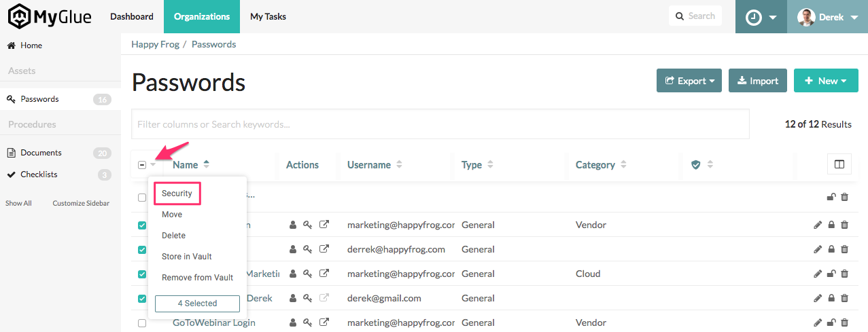Check the GoToWebinar Login row checkbox
Screen dimensions: 868x332
(142, 323)
